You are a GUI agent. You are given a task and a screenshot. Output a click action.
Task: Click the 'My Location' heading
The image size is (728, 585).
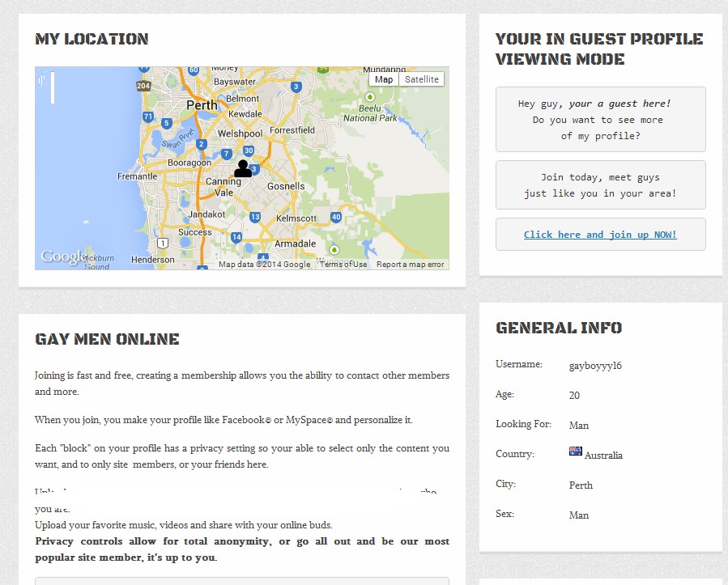tap(92, 39)
